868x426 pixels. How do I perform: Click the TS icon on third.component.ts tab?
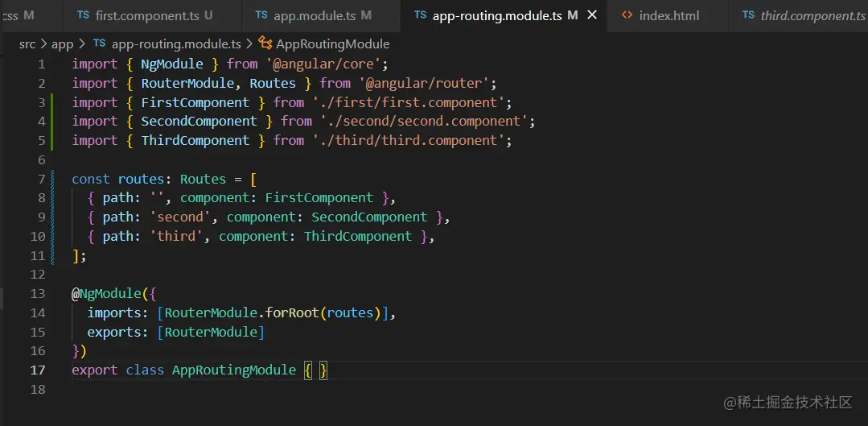[x=748, y=15]
